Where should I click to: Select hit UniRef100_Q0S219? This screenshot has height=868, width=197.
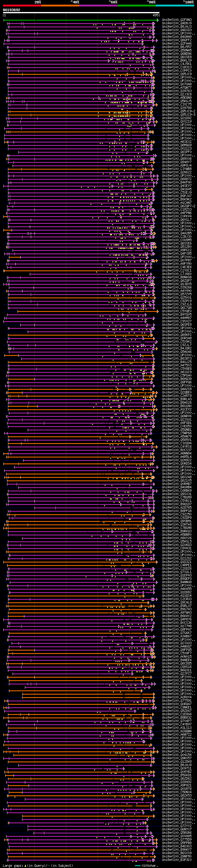(x=177, y=121)
